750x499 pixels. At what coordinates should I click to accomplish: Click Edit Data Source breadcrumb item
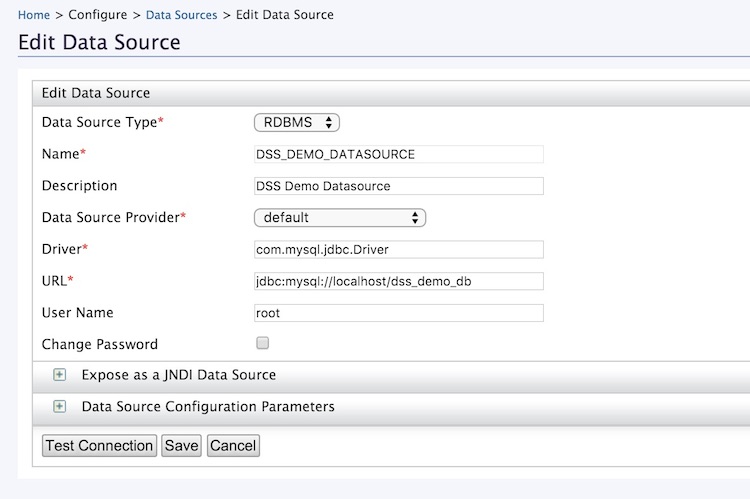tap(284, 15)
